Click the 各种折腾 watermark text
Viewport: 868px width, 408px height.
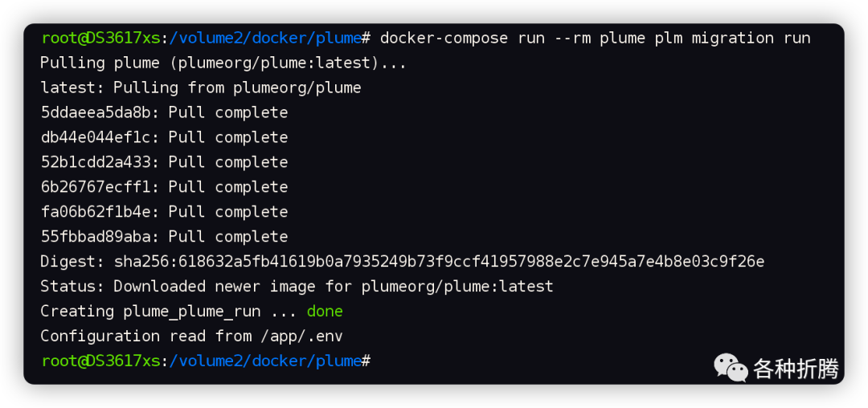796,369
